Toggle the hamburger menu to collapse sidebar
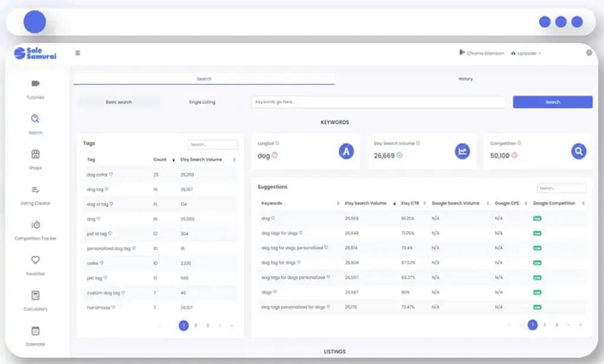This screenshot has height=364, width=604. (x=78, y=53)
